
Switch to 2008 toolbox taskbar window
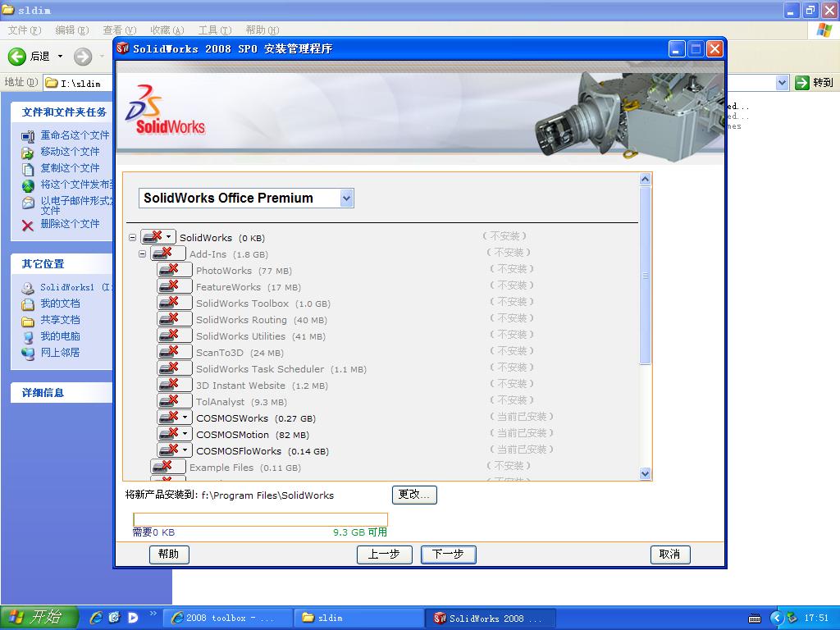[x=228, y=618]
